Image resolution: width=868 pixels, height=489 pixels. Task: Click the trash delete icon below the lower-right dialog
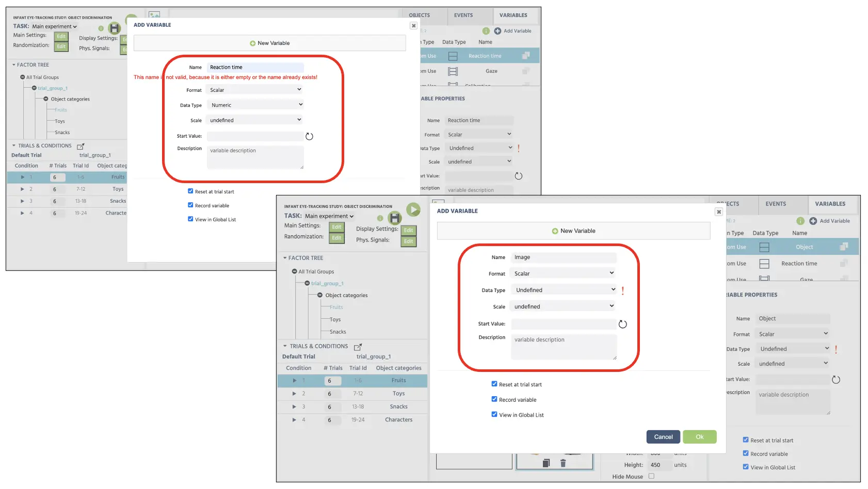[x=563, y=463]
